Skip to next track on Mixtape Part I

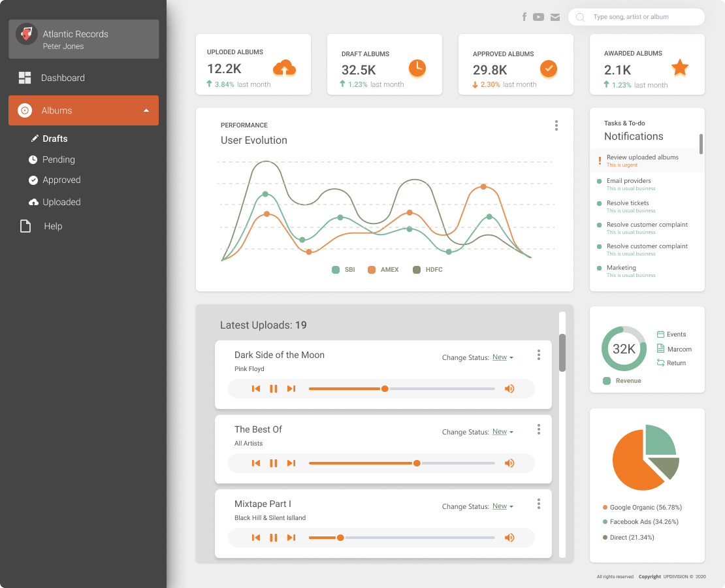291,538
